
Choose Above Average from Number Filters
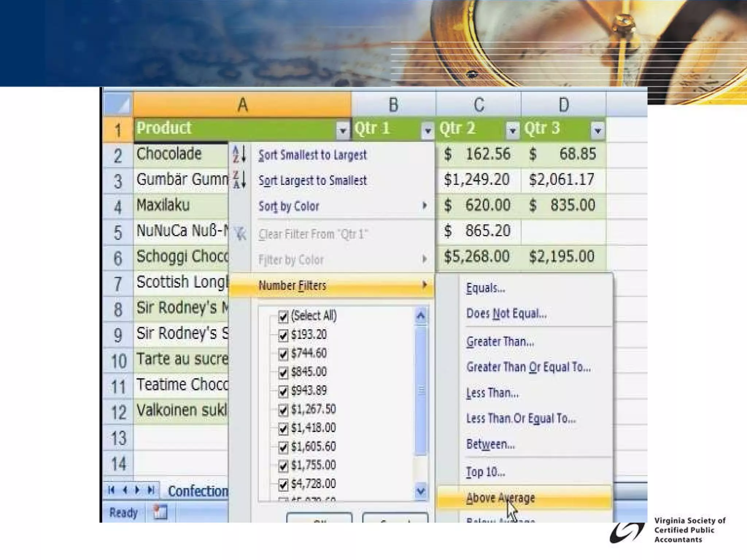pyautogui.click(x=500, y=498)
